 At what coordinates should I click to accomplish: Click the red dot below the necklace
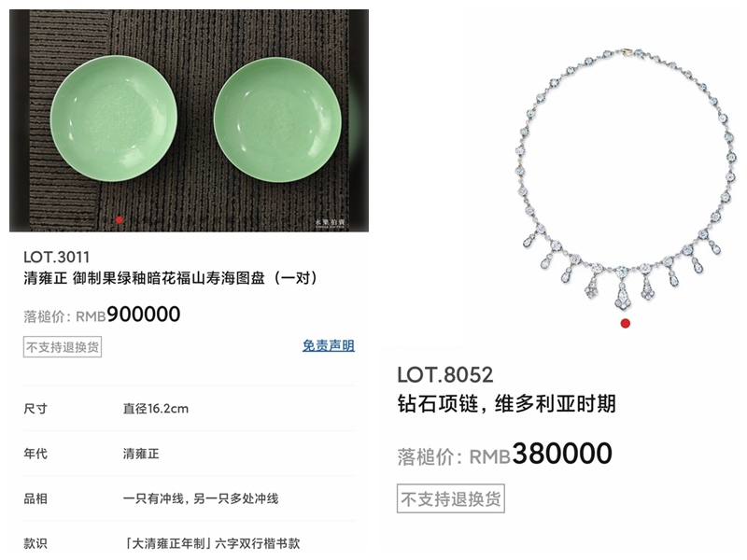point(626,323)
